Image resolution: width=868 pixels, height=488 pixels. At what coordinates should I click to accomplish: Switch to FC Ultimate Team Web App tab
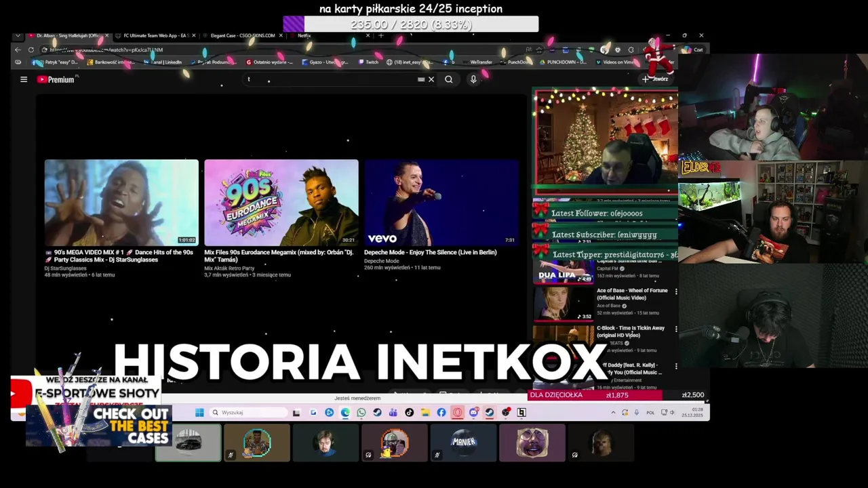pyautogui.click(x=155, y=35)
